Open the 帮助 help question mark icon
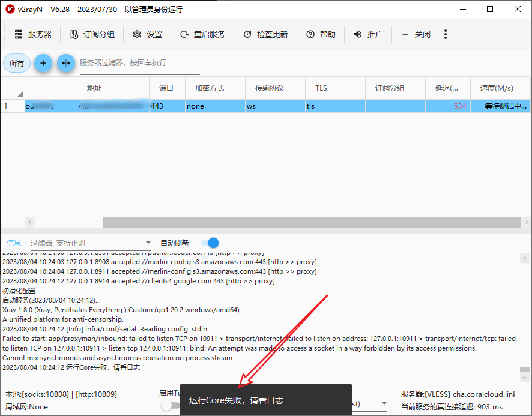This screenshot has height=416, width=532. [310, 34]
